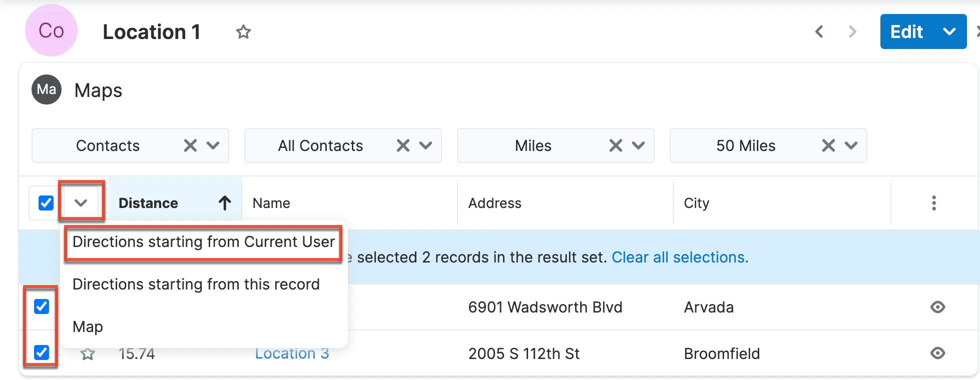Preview the Broomfield record with eye icon
This screenshot has height=380, width=980.
(937, 353)
